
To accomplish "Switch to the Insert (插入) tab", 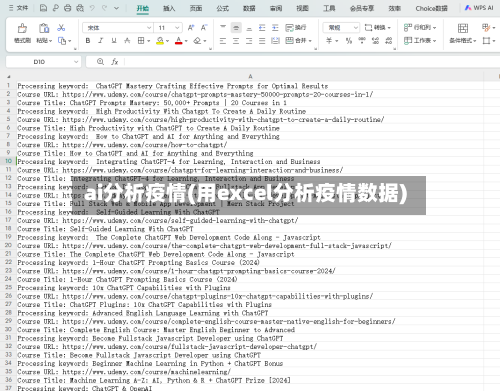I will (x=169, y=8).
